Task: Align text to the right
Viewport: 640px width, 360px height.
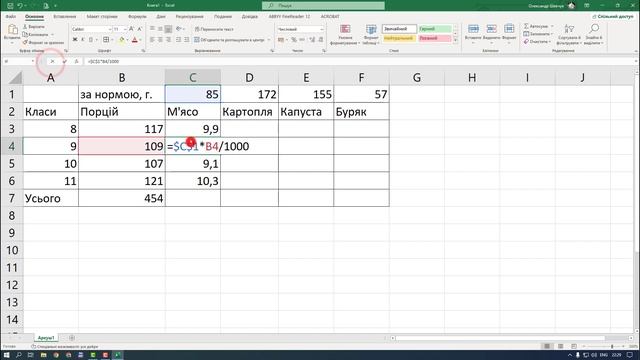Action: click(168, 40)
